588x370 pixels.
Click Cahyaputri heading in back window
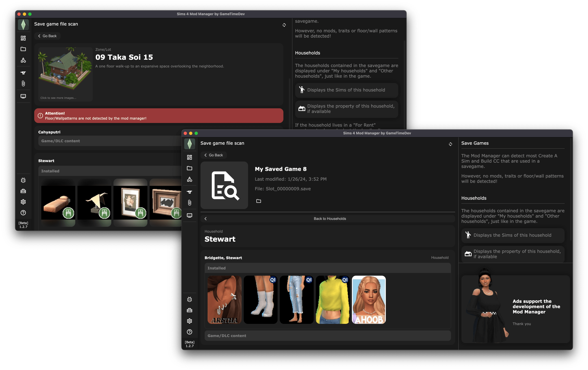click(49, 132)
